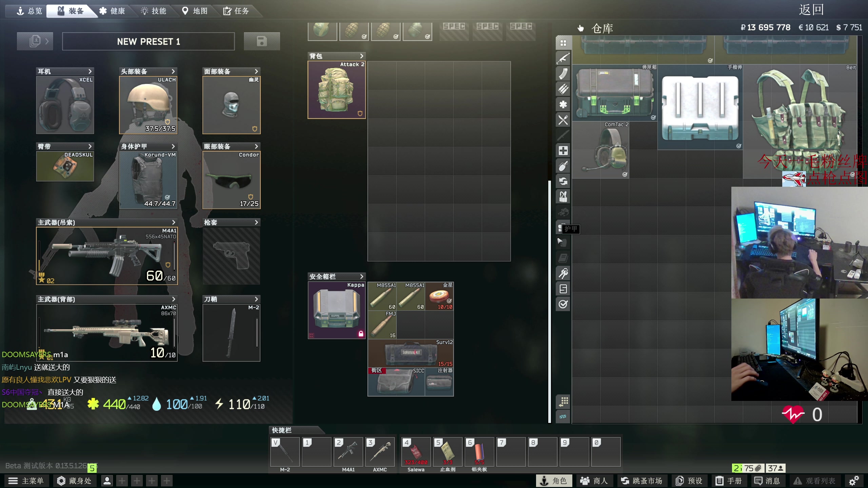This screenshot has height=488, width=868.
Task: Select the ComTac 2 headset in stash
Action: 600,150
